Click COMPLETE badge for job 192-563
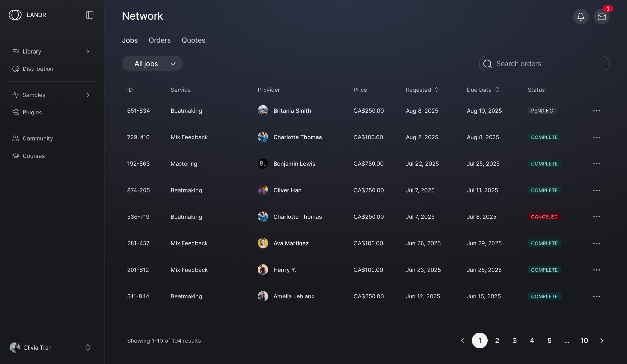 [x=544, y=164]
